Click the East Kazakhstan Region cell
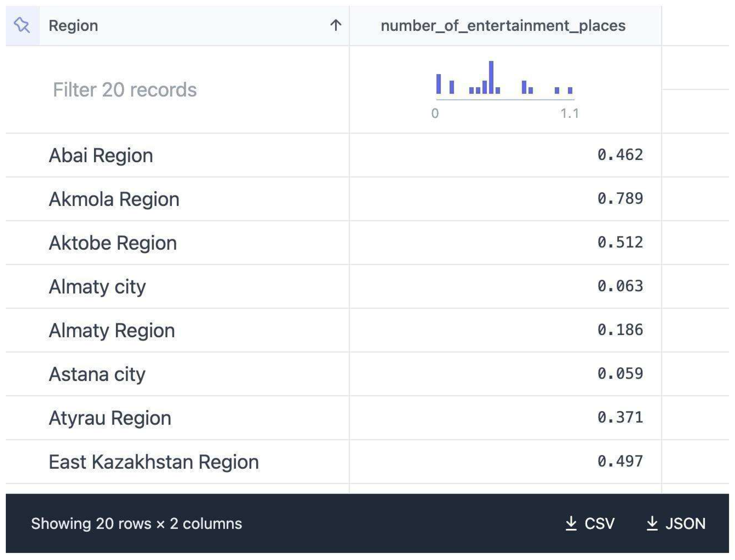 (154, 462)
